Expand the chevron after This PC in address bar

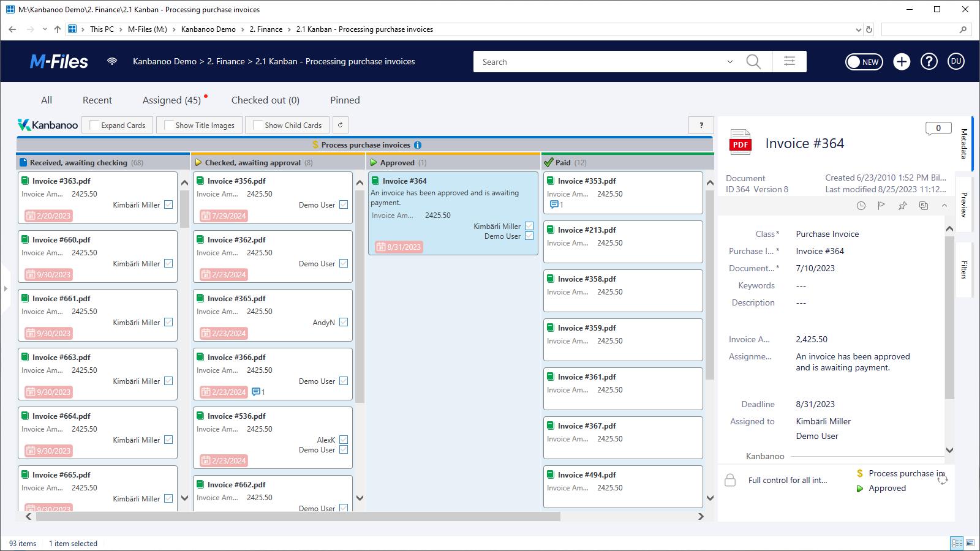121,29
